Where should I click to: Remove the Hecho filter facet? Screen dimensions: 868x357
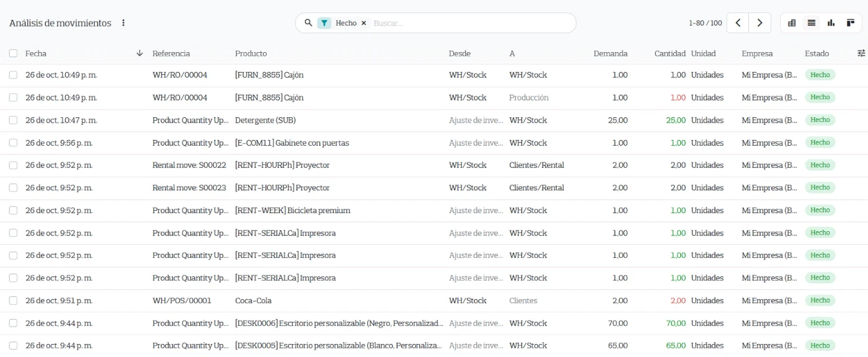pos(364,23)
